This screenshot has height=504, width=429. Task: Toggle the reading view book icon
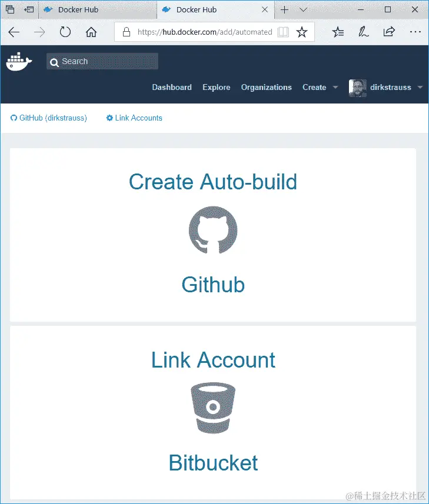coord(283,32)
